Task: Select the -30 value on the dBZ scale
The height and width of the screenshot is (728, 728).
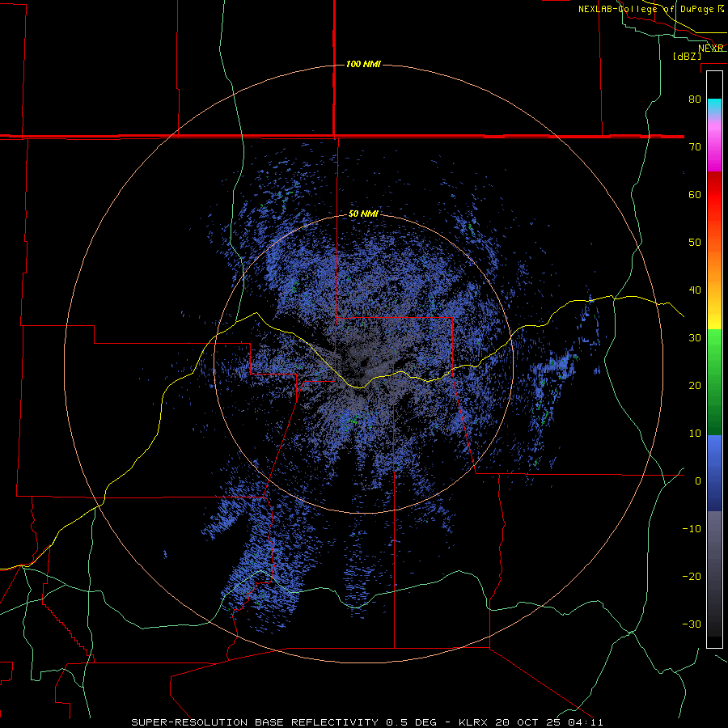Action: 692,624
